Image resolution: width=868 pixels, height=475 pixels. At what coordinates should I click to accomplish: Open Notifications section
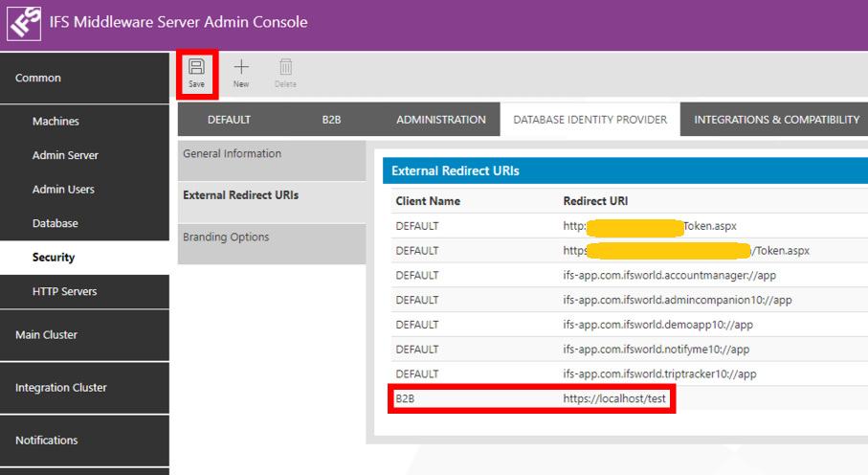(x=85, y=441)
